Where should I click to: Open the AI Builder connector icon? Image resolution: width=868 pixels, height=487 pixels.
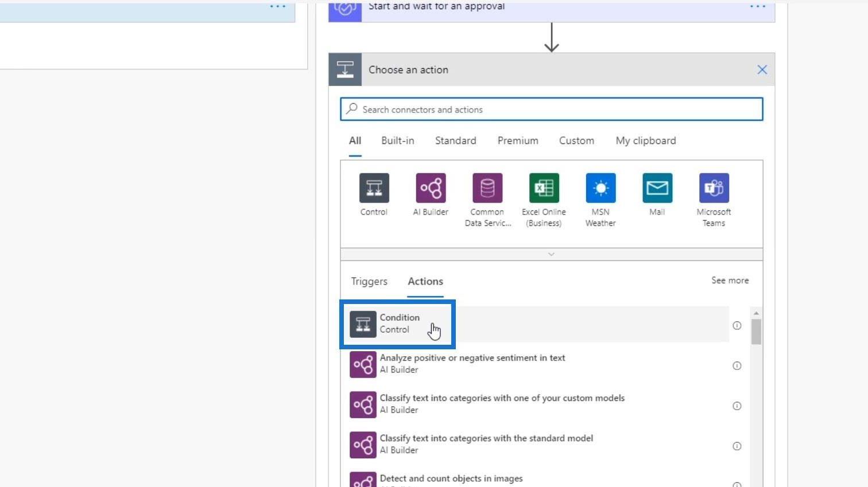point(431,188)
